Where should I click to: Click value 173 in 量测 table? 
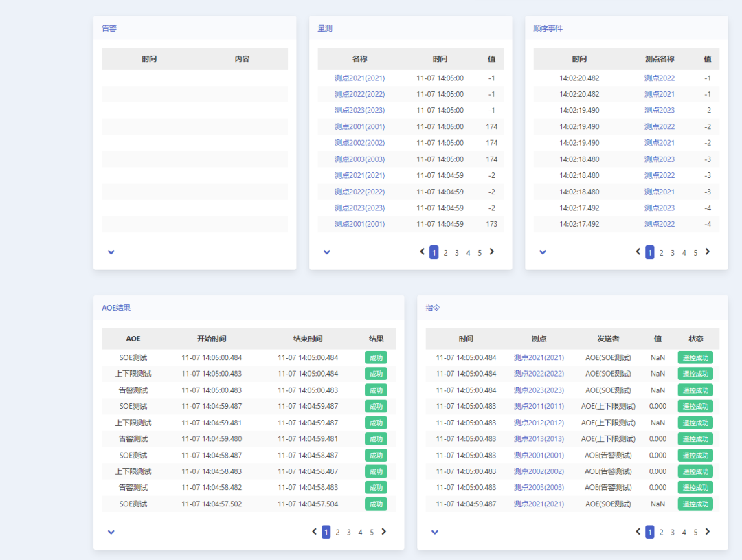pyautogui.click(x=492, y=225)
